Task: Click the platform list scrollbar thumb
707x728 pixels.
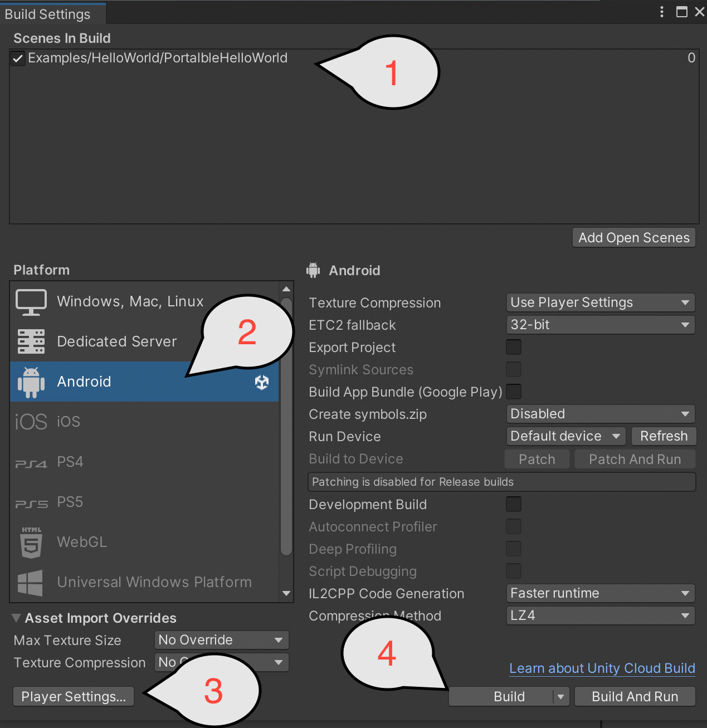Action: [286, 427]
